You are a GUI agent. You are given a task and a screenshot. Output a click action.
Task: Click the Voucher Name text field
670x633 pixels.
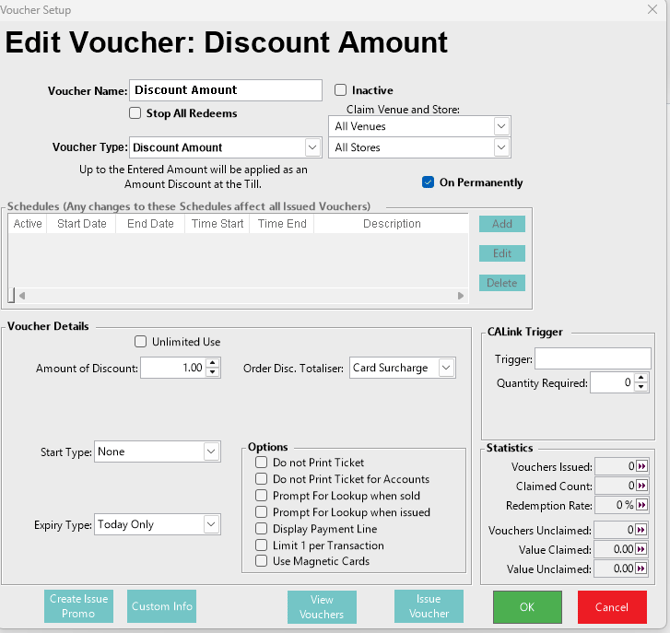coord(226,90)
